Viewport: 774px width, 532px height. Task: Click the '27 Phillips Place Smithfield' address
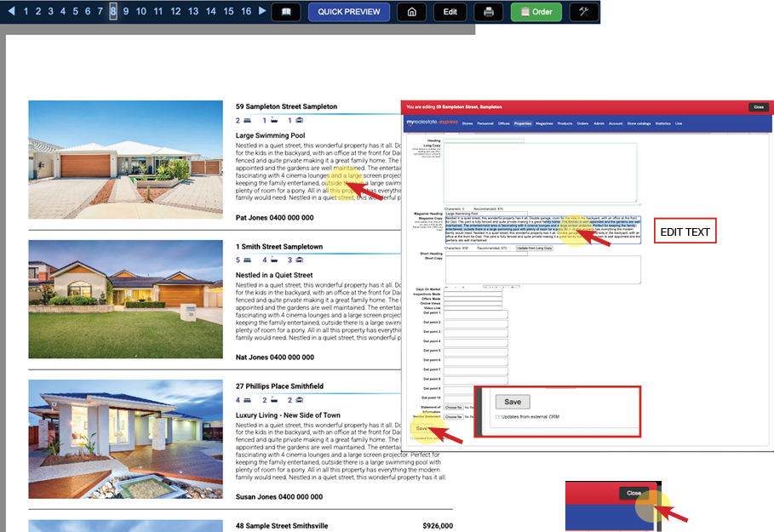click(x=279, y=386)
